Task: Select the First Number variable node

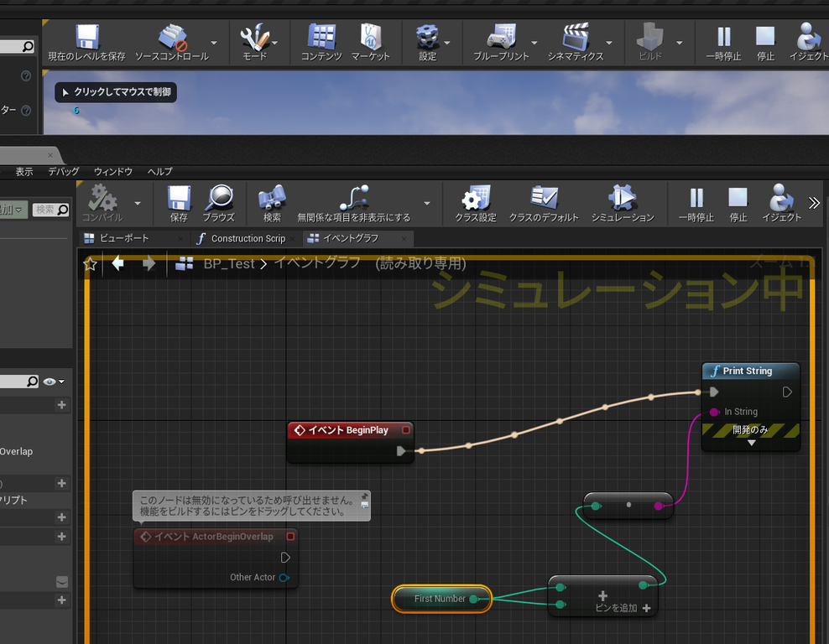Action: coord(441,599)
